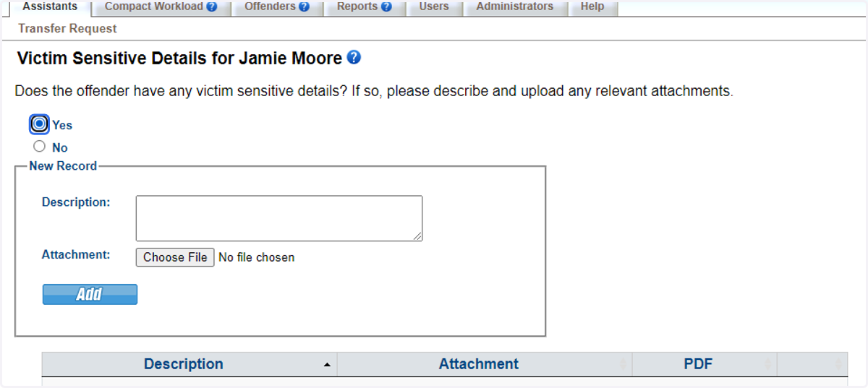
Task: Sort table by Attachment column
Action: coord(485,364)
